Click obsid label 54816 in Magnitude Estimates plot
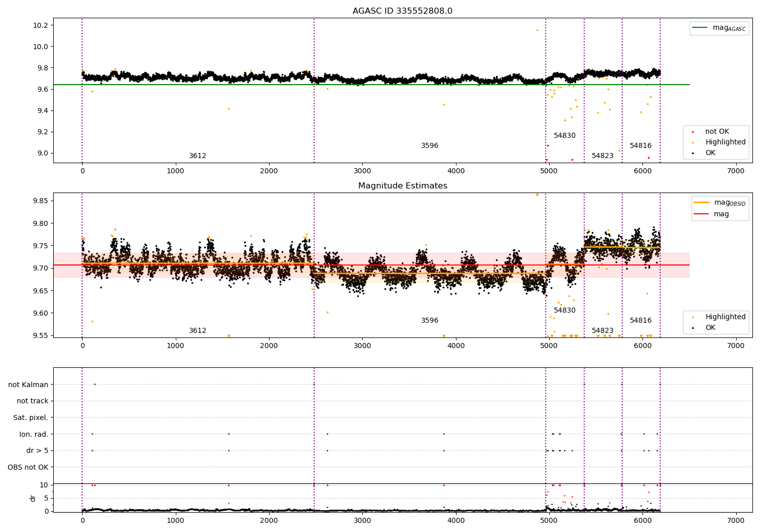 640,321
